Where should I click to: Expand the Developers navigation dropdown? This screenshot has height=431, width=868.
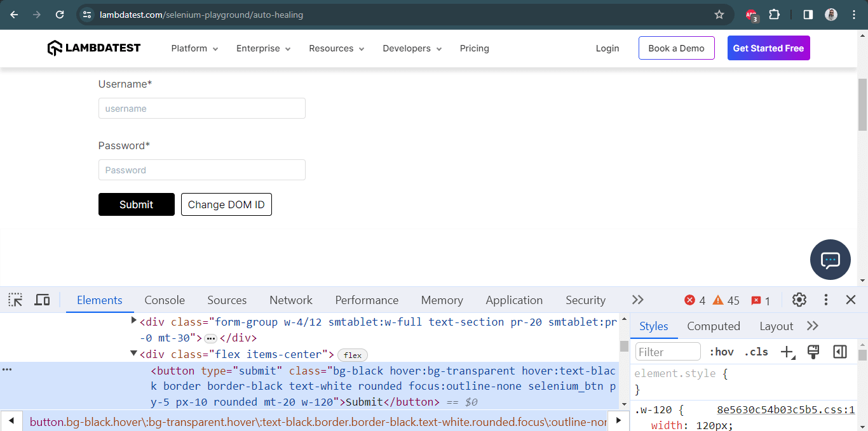pyautogui.click(x=412, y=48)
